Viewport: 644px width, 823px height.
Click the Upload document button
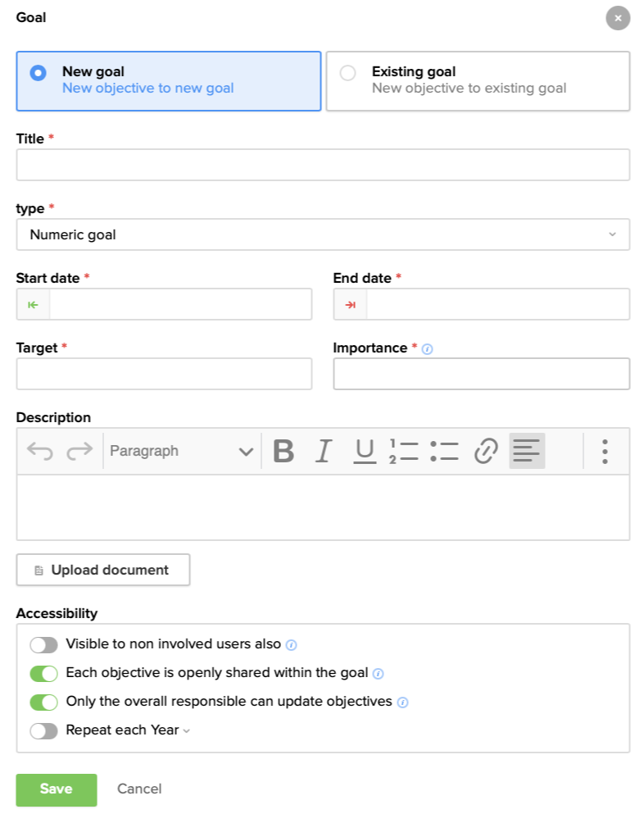pos(103,570)
